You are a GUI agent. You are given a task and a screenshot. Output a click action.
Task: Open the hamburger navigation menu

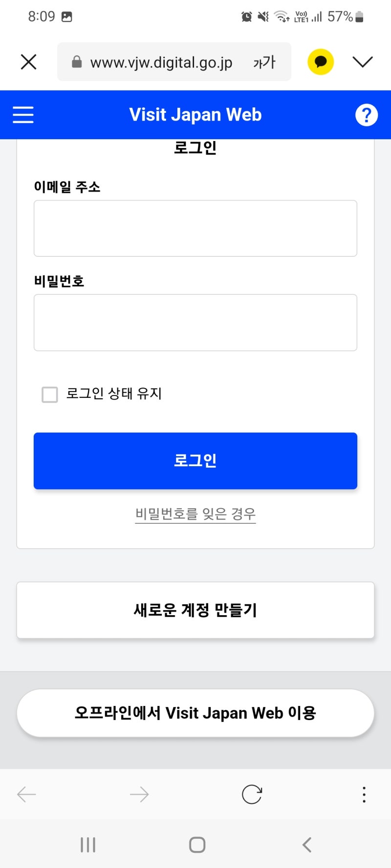click(x=23, y=115)
